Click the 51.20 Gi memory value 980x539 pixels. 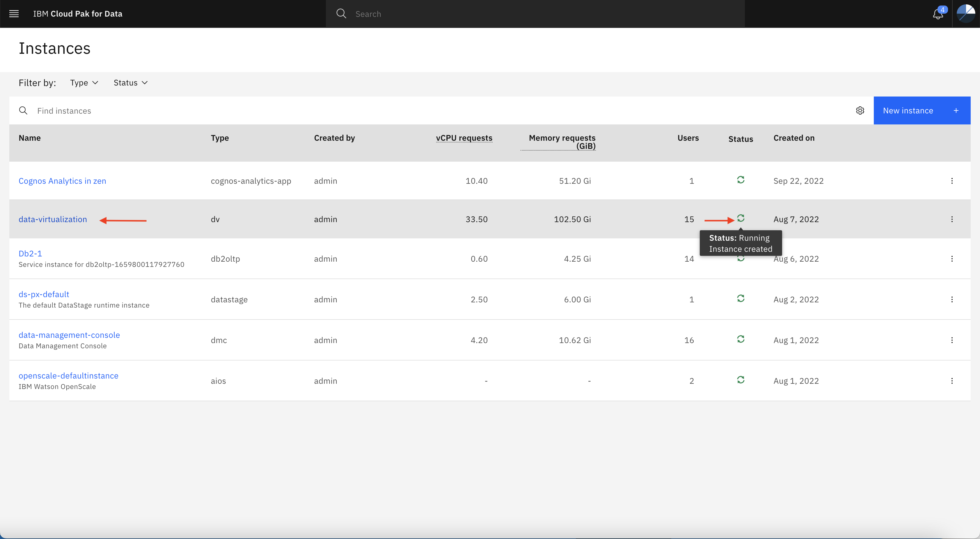pyautogui.click(x=575, y=181)
